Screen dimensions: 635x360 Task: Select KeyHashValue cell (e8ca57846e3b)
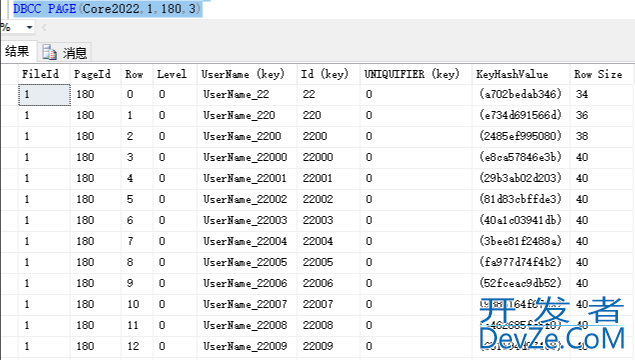click(521, 158)
